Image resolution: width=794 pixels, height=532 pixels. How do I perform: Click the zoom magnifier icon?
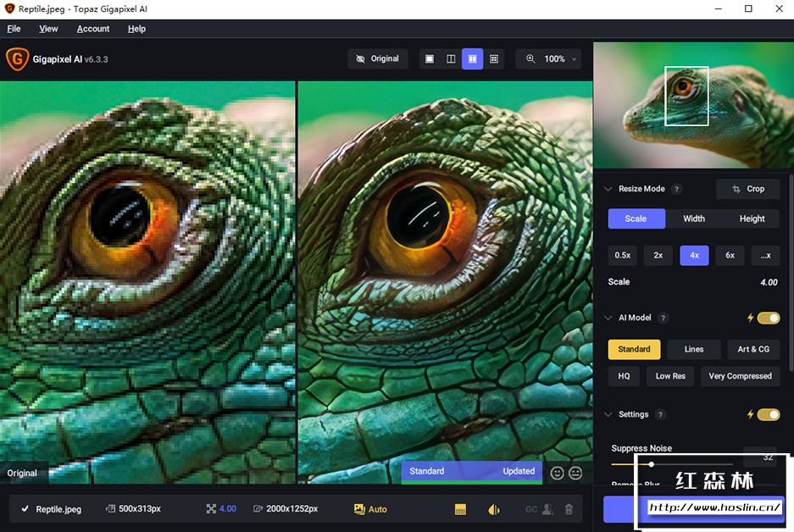[x=530, y=58]
